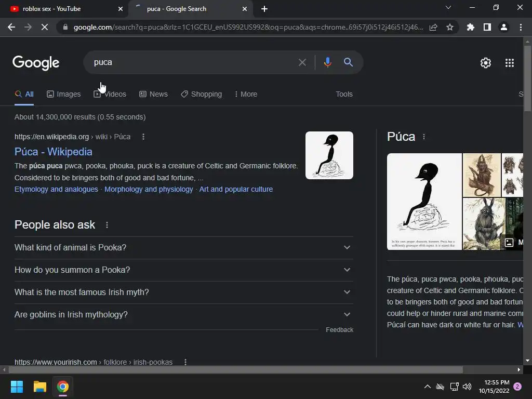
Task: Clear the Google search box
Action: 302,62
